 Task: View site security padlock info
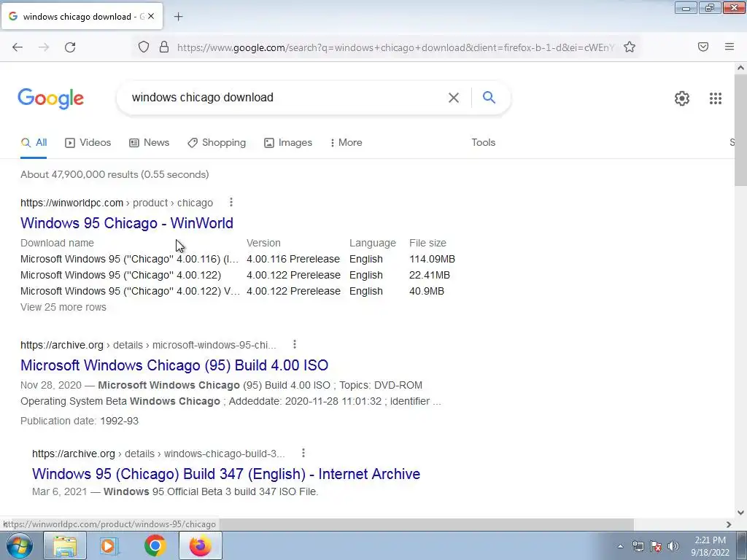(x=164, y=47)
